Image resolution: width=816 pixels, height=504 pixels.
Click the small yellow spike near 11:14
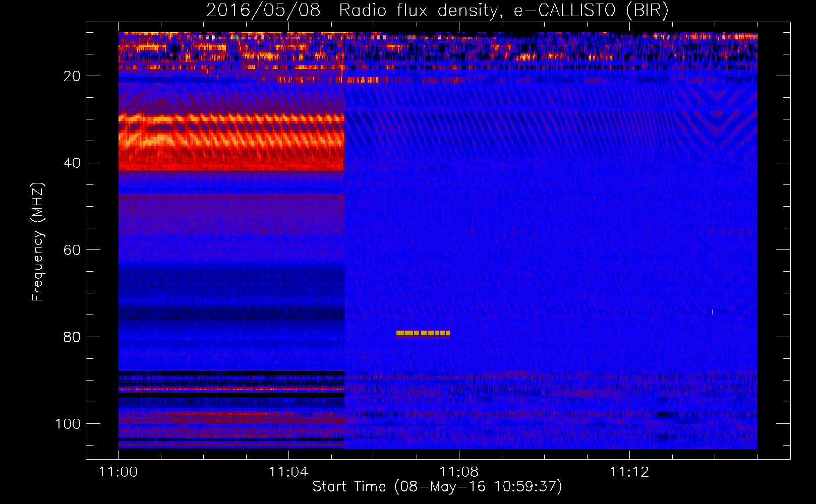pyautogui.click(x=712, y=312)
